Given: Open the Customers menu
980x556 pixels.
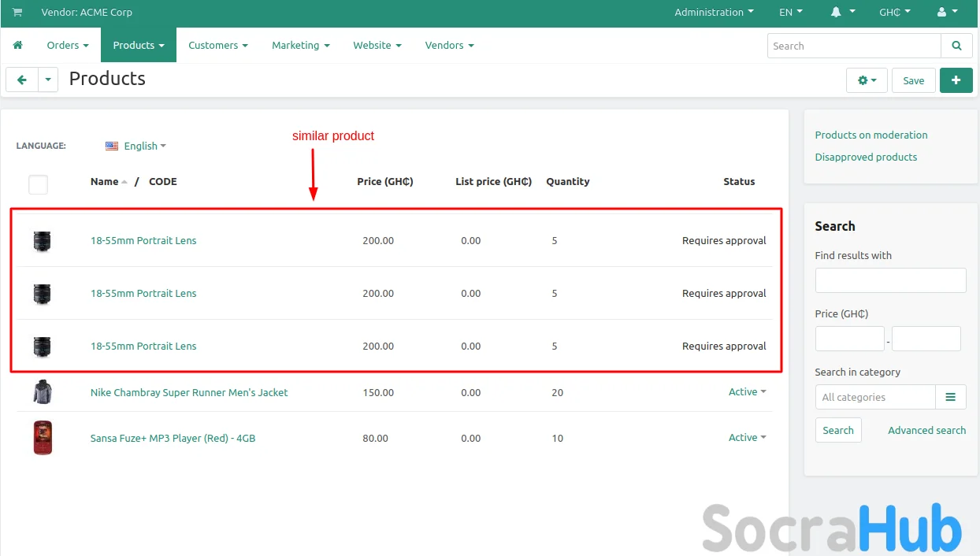Looking at the screenshot, I should pos(217,46).
